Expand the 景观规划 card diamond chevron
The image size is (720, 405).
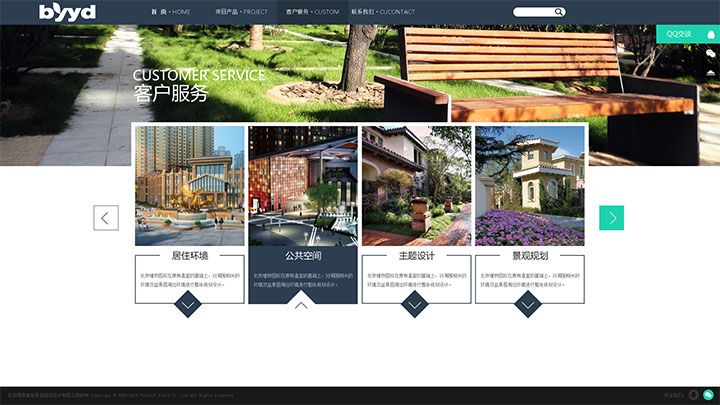(x=528, y=304)
